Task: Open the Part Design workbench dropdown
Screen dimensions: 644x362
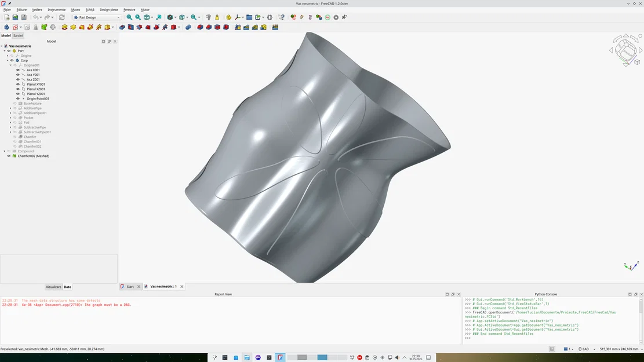Action: point(97,17)
